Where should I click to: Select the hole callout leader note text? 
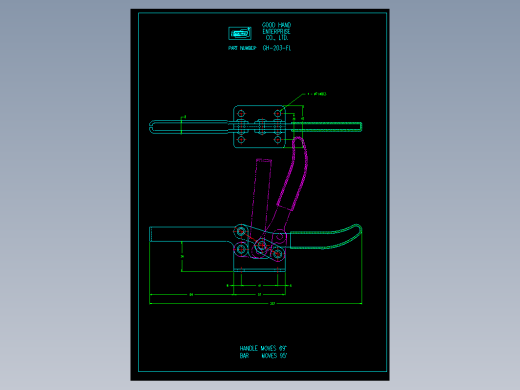point(317,94)
